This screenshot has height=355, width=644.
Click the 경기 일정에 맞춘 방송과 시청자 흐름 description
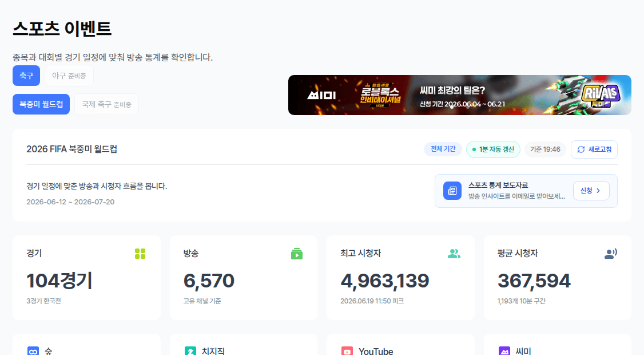pos(97,186)
